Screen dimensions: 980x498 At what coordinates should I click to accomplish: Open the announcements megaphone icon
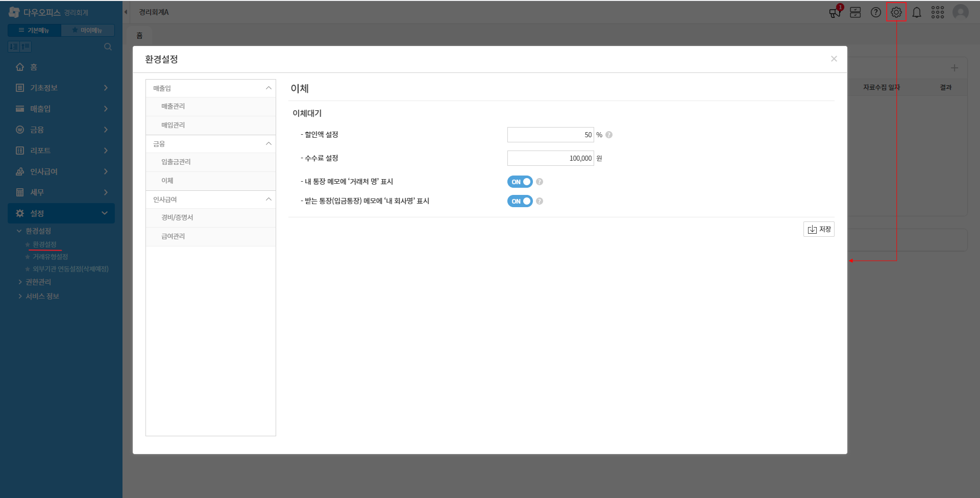click(x=835, y=12)
